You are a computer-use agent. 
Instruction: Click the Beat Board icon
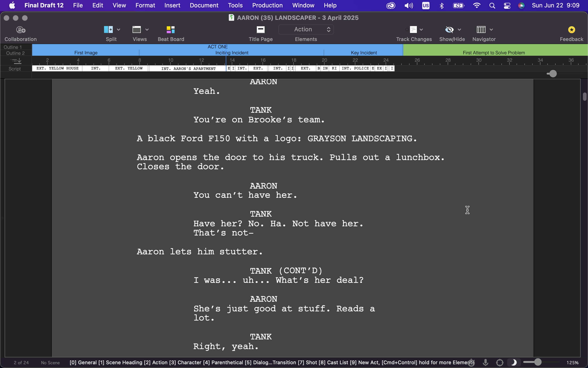coord(170,30)
